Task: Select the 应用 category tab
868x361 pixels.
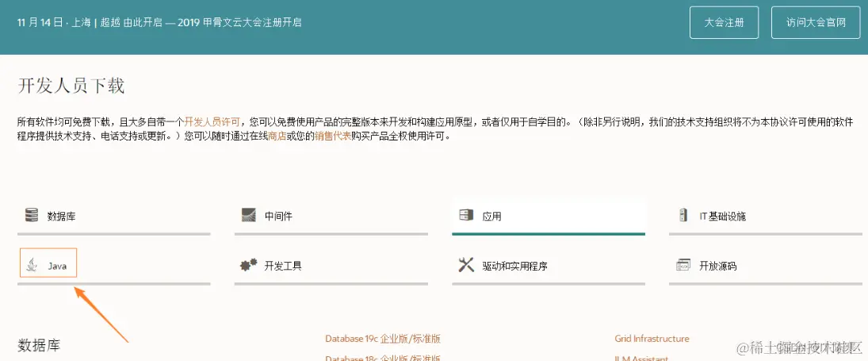Action: pos(549,217)
